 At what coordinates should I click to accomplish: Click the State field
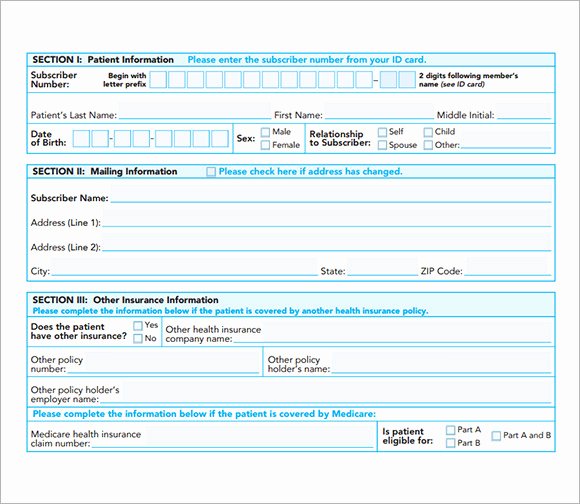(x=382, y=268)
